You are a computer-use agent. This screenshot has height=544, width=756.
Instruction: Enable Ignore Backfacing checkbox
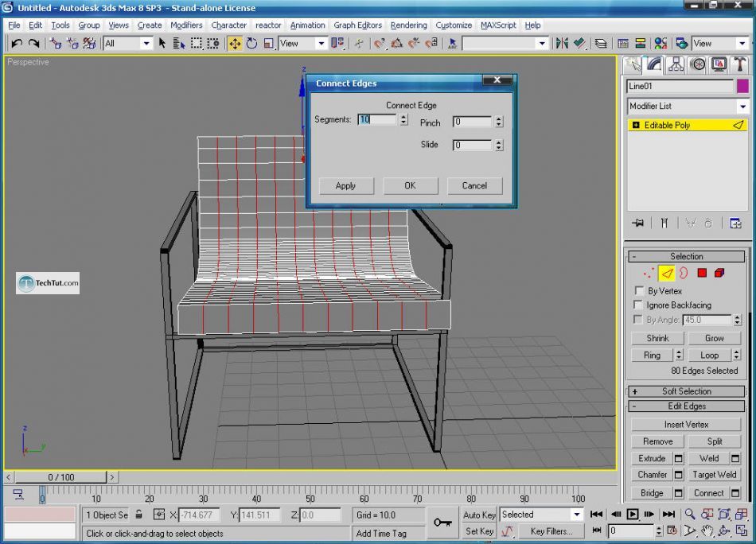638,305
